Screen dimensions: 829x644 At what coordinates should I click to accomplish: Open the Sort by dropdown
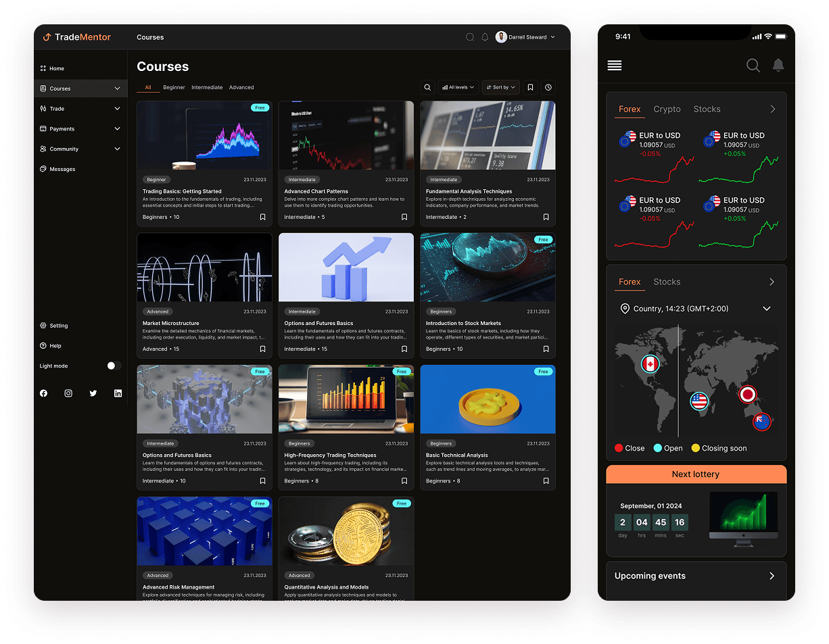(500, 87)
